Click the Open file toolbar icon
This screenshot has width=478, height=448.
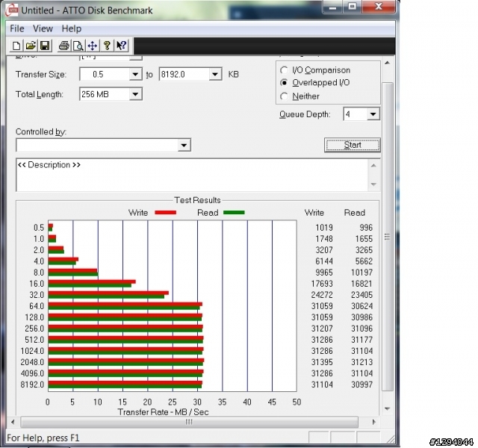coord(31,46)
